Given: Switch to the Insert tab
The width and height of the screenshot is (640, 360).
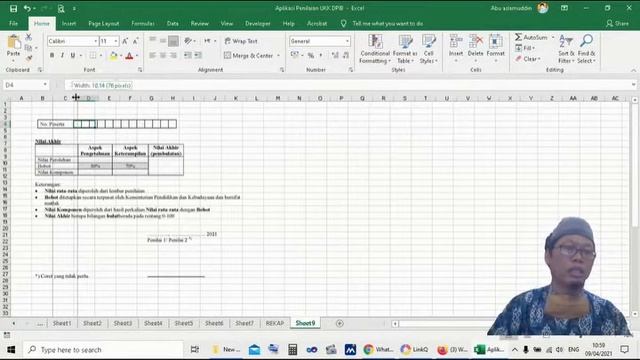Looking at the screenshot, I should coord(69,24).
